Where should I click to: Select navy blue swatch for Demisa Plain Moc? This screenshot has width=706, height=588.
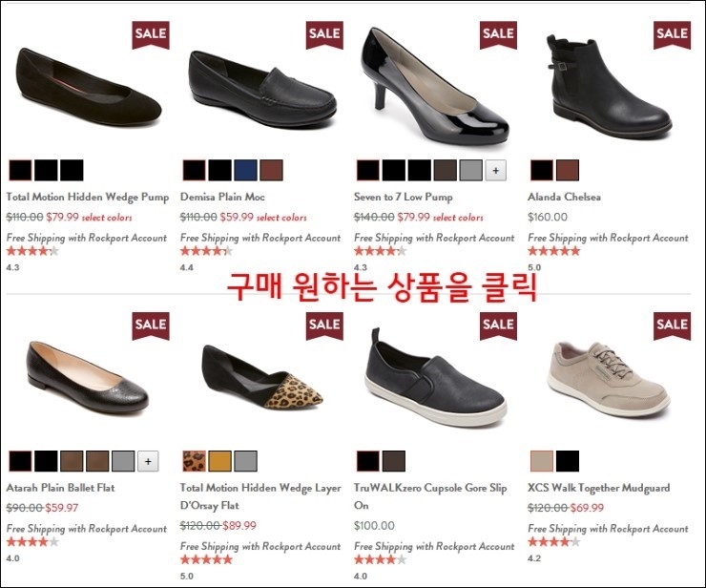click(245, 170)
